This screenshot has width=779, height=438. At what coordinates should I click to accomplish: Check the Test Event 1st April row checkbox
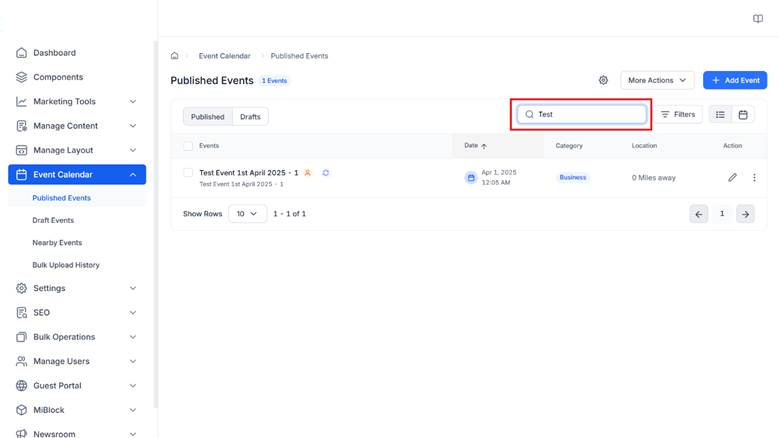tap(188, 173)
